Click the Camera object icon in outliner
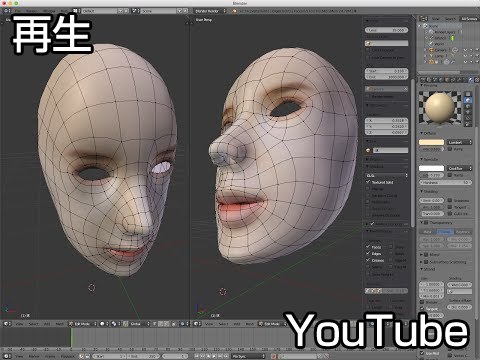Screen dimensions: 480x360 point(431,50)
